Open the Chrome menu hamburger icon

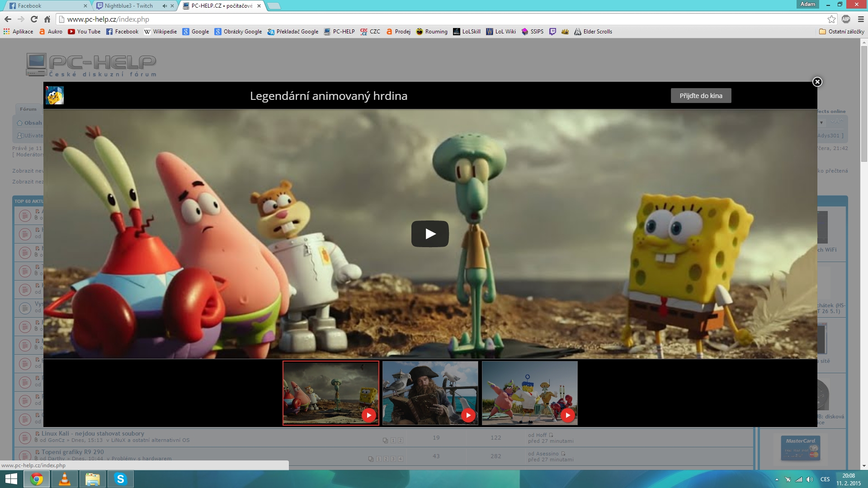click(861, 19)
